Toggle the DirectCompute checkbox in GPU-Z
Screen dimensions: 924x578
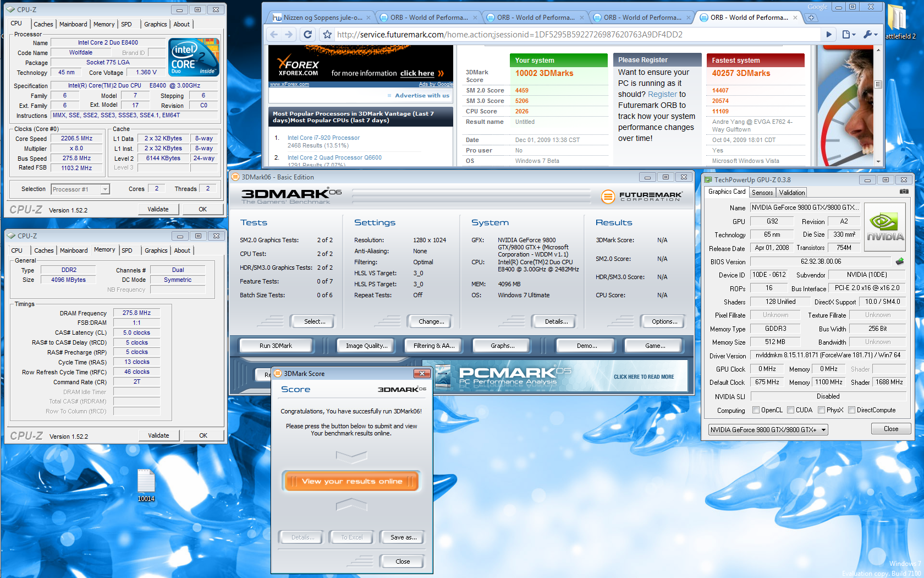851,410
